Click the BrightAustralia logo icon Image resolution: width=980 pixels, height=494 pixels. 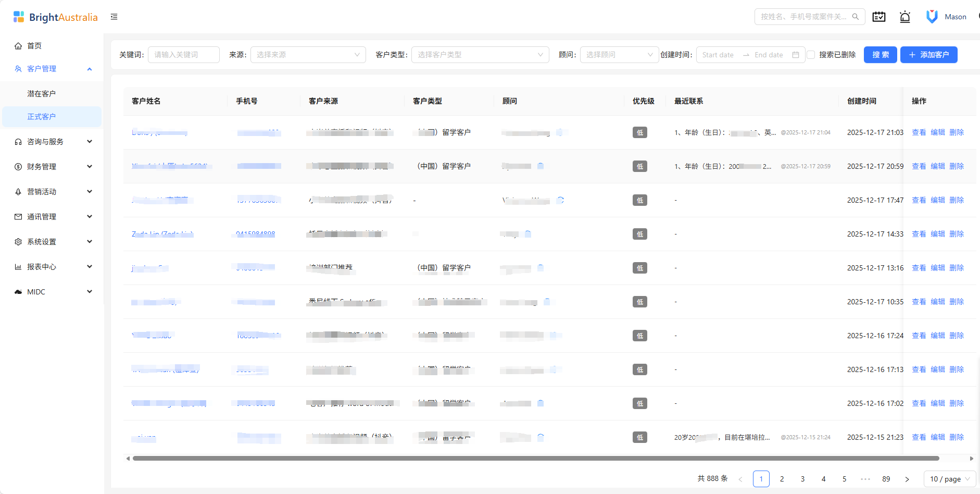point(19,16)
